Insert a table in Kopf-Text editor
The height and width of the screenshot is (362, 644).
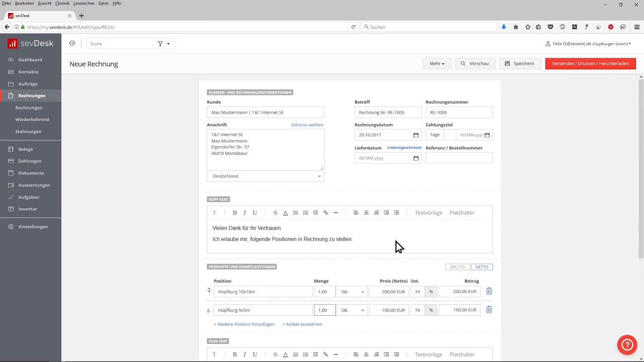click(315, 213)
